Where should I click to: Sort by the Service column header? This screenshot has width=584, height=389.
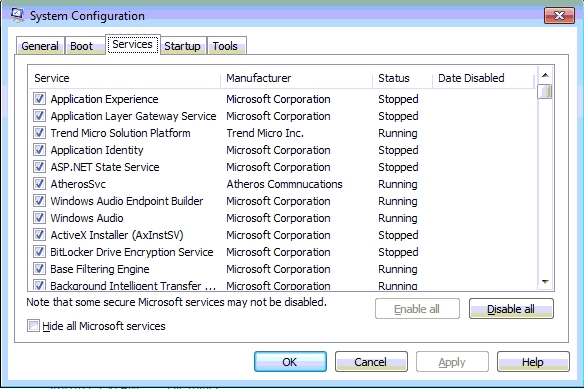[x=124, y=78]
